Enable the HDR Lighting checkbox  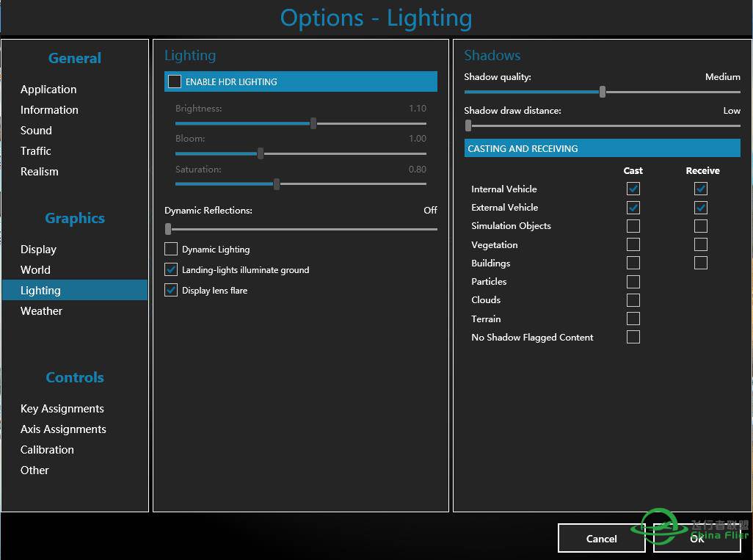point(175,81)
